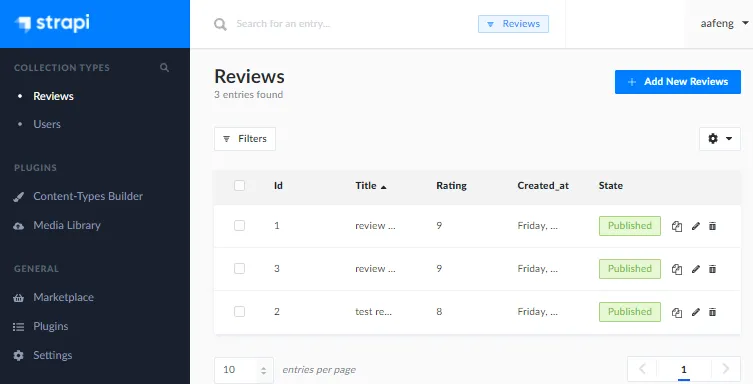Click the duplicate icon for review id 3

[x=677, y=269]
